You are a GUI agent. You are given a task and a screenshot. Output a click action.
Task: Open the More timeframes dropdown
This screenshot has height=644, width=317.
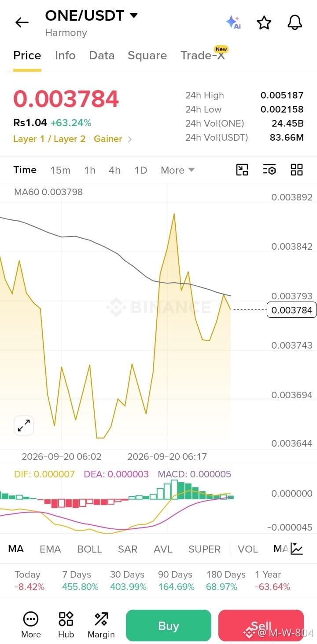(177, 170)
